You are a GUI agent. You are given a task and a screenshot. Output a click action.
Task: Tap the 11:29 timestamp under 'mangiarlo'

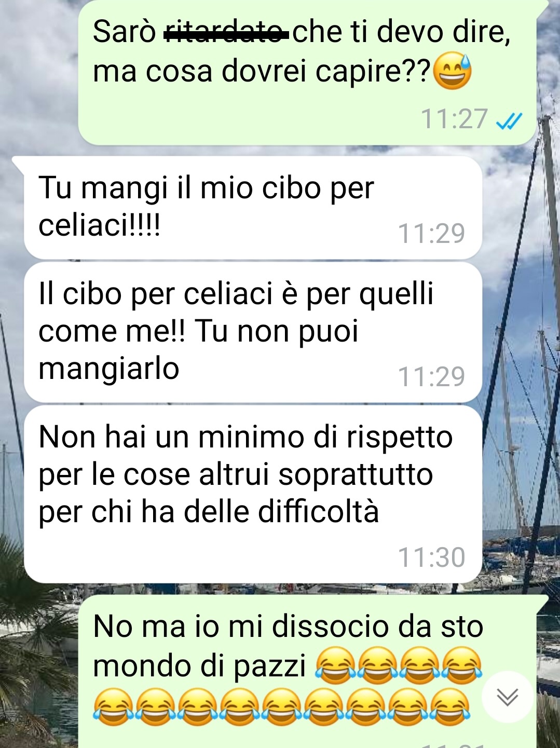[x=431, y=377]
